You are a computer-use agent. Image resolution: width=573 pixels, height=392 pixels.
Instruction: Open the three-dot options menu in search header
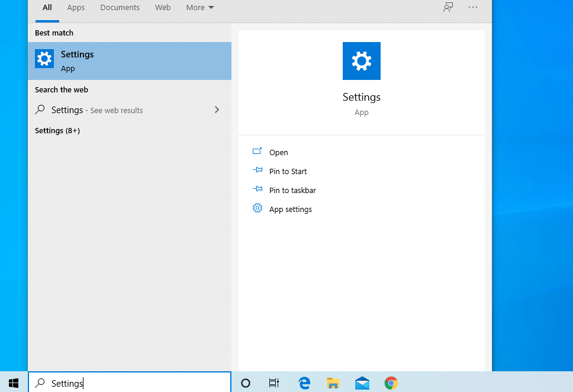473,7
